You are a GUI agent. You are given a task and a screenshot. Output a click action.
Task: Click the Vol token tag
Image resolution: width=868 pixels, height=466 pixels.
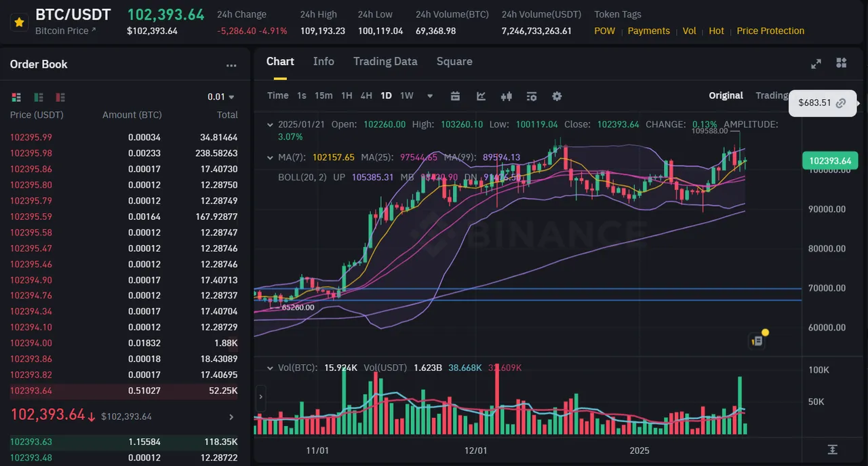(689, 31)
